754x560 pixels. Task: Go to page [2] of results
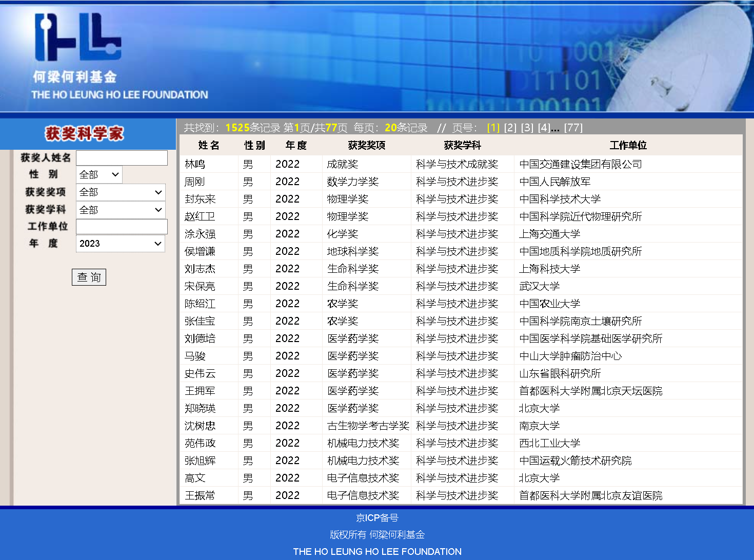pos(510,128)
